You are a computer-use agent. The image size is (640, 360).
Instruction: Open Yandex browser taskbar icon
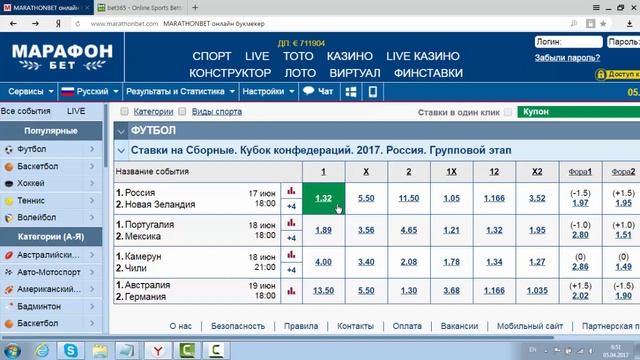(x=158, y=351)
